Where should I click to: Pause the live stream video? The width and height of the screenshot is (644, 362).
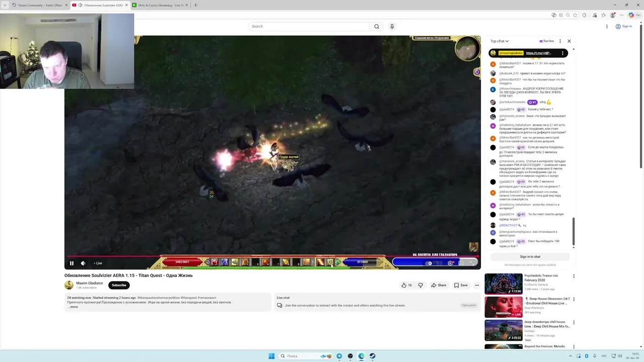pyautogui.click(x=71, y=263)
